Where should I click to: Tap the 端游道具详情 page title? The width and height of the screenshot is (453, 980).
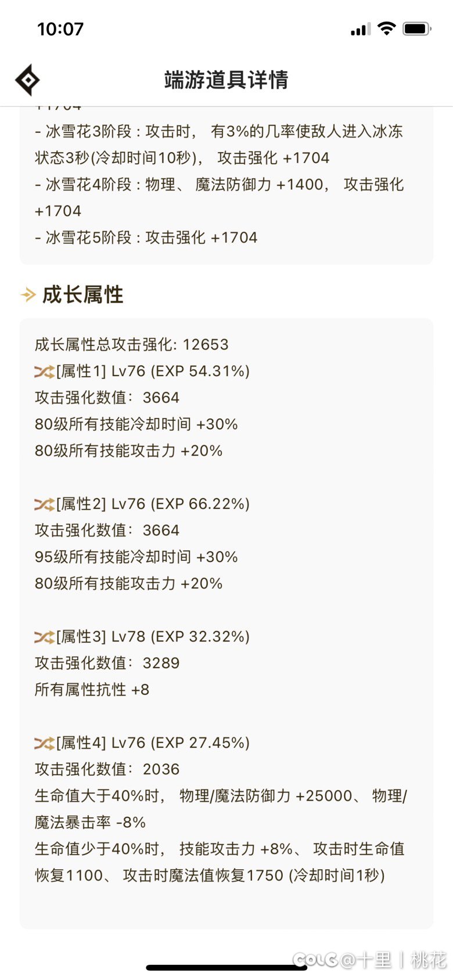(226, 80)
